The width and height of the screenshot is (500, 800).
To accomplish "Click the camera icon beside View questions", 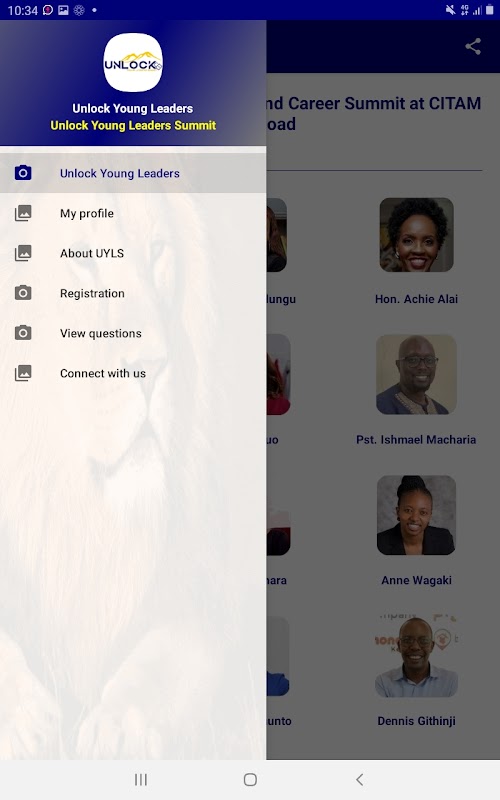I will 23,333.
